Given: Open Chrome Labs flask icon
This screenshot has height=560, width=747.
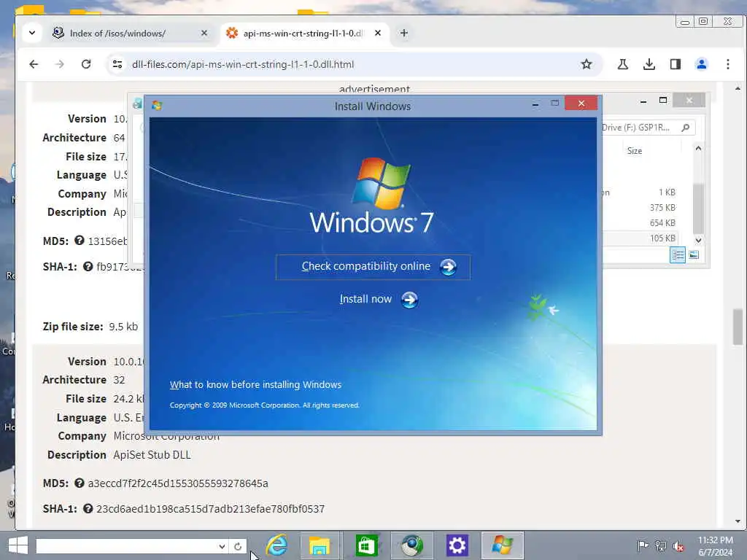Looking at the screenshot, I should (623, 64).
